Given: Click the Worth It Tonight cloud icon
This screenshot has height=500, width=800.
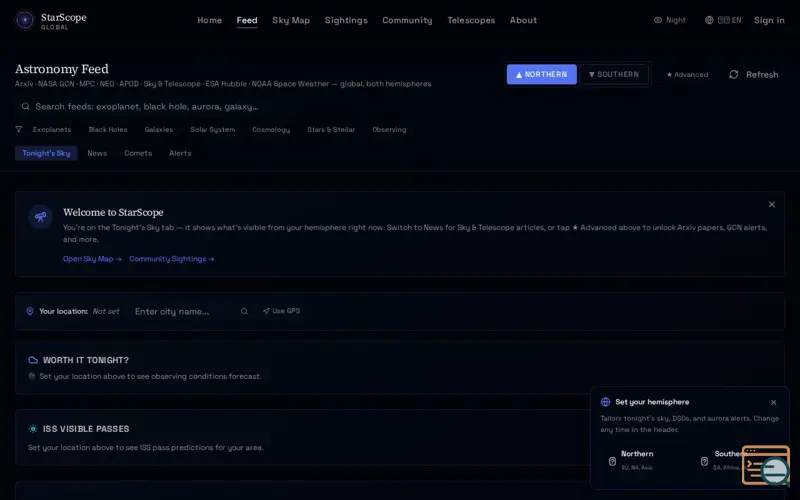Looking at the screenshot, I should [33, 360].
